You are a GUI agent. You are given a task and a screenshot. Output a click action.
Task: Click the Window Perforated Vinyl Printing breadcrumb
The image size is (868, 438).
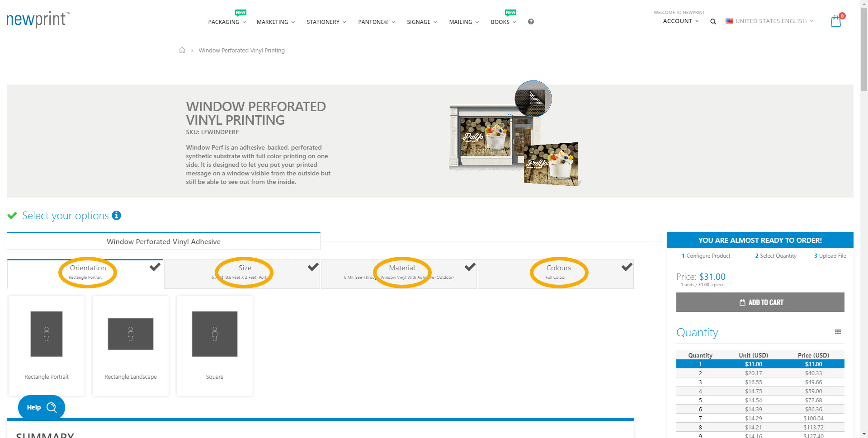click(x=241, y=50)
